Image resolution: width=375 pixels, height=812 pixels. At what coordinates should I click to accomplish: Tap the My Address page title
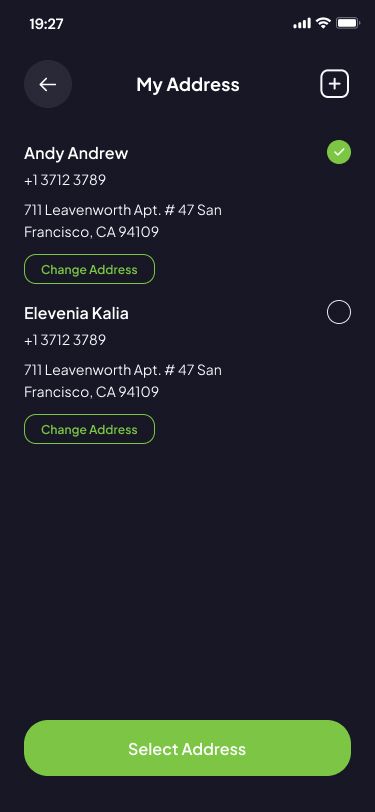pyautogui.click(x=188, y=85)
